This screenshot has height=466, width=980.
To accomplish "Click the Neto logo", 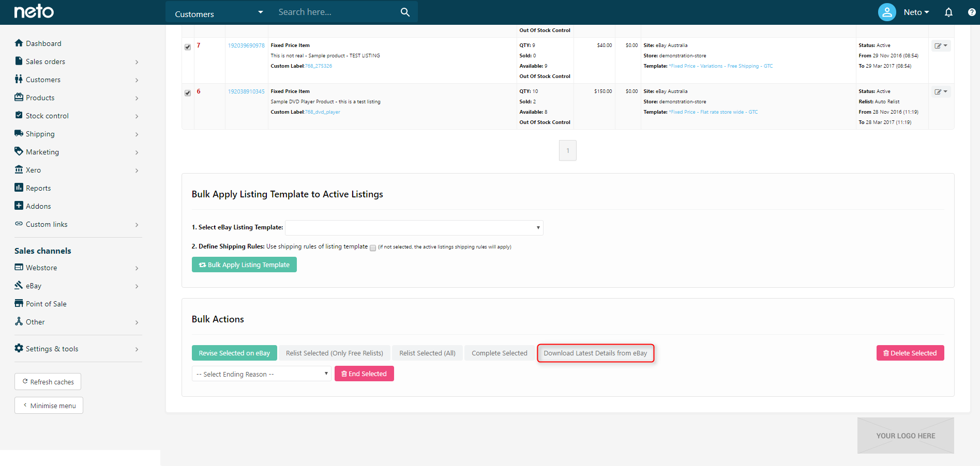I will pos(34,11).
